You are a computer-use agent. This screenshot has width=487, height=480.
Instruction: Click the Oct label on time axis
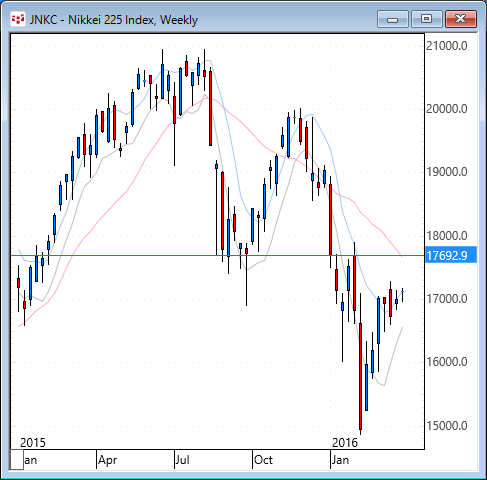tap(263, 460)
